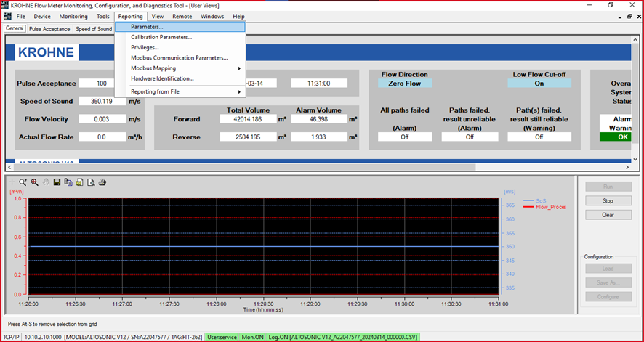
Task: Click the KROHNE application icon in menu bar
Action: pos(7,17)
